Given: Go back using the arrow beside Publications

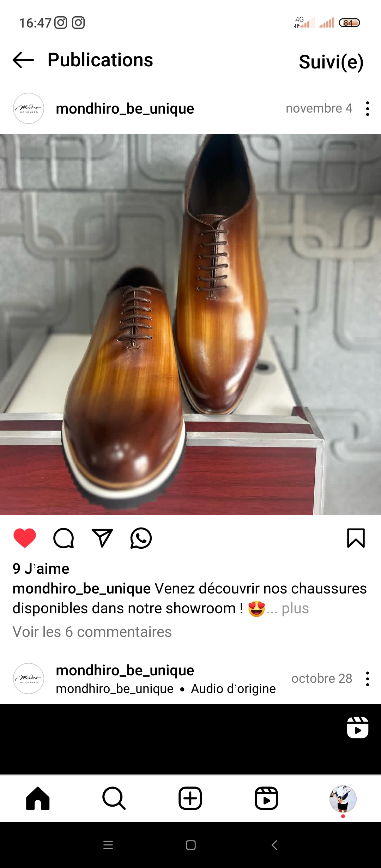Looking at the screenshot, I should pos(23,60).
